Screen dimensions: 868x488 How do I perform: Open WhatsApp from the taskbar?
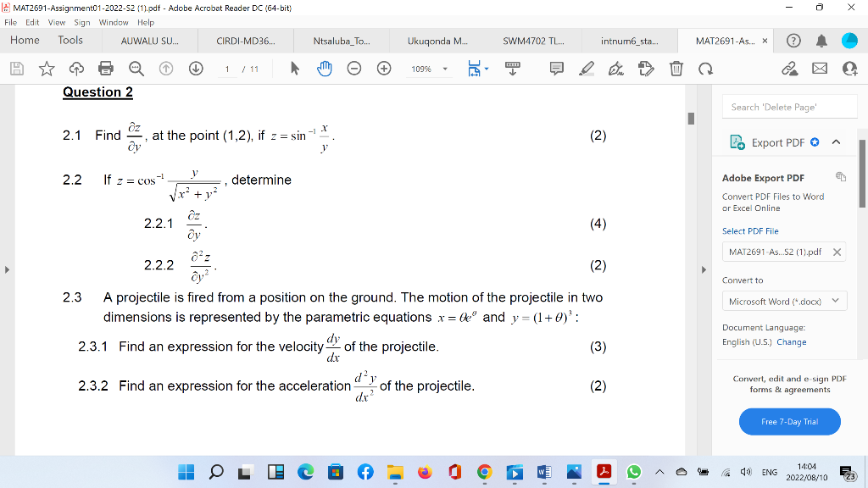point(635,472)
